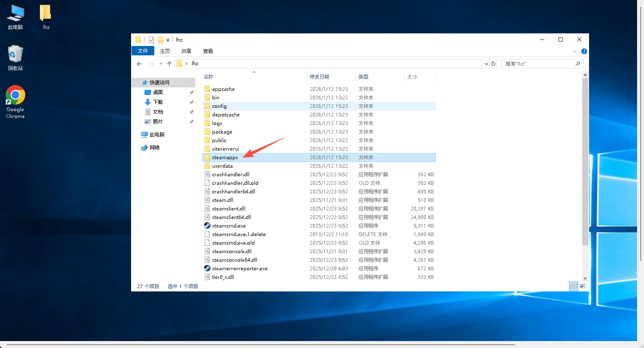
Task: Click the steamcmd.exe Steam icon
Action: tap(207, 225)
